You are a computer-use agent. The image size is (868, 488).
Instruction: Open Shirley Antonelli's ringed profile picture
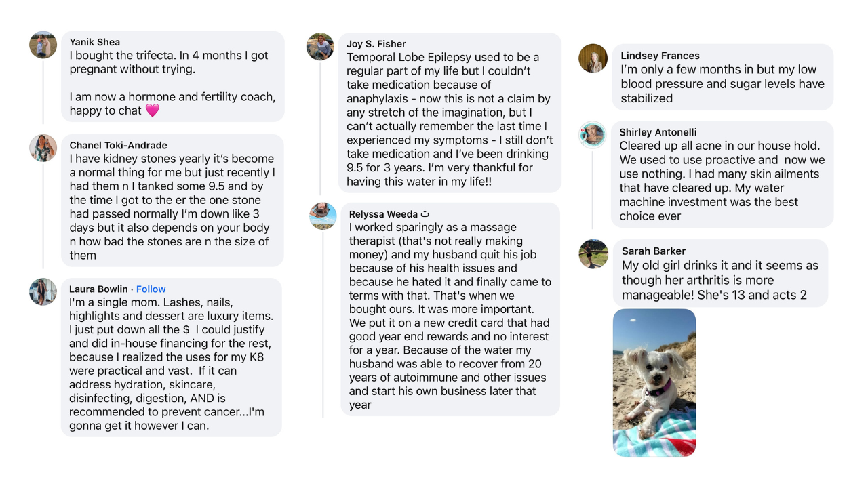(592, 135)
